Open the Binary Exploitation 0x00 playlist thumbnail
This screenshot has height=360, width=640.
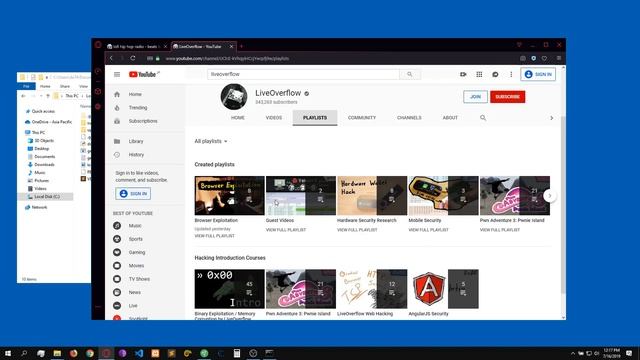pos(229,289)
